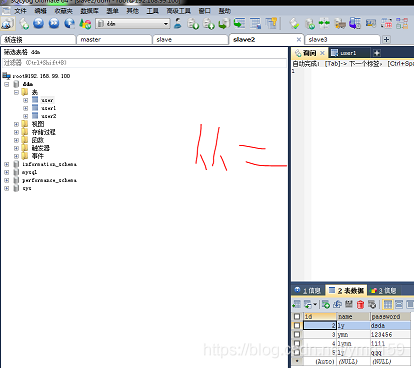This screenshot has width=414, height=368.
Task: Collapse the ddm database tree node
Action: pyautogui.click(x=7, y=84)
